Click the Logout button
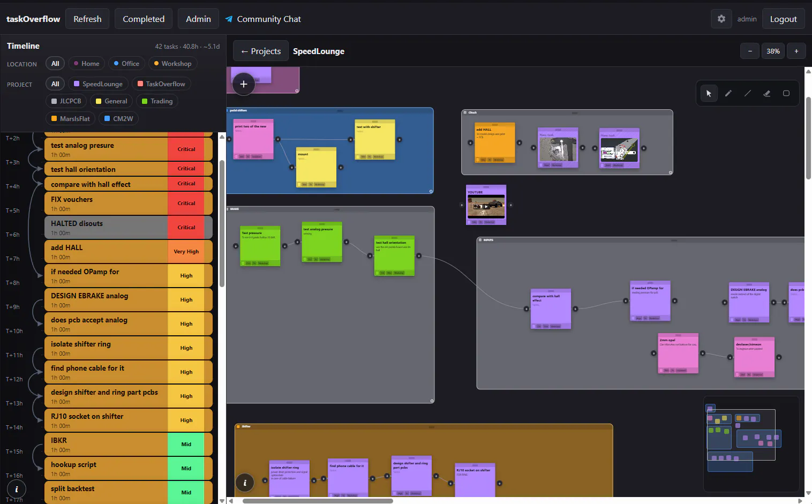Image resolution: width=812 pixels, height=504 pixels. [783, 19]
